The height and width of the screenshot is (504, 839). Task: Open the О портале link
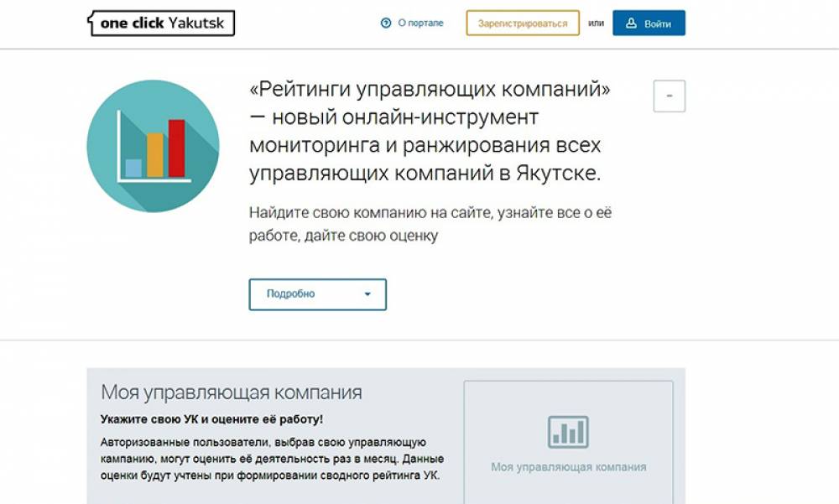(420, 23)
